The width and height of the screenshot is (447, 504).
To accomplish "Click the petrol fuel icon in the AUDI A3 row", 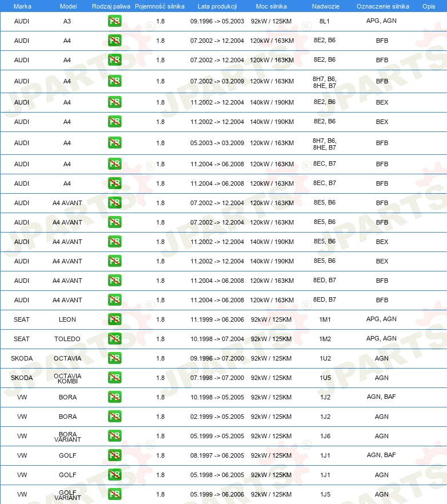I will [x=114, y=21].
